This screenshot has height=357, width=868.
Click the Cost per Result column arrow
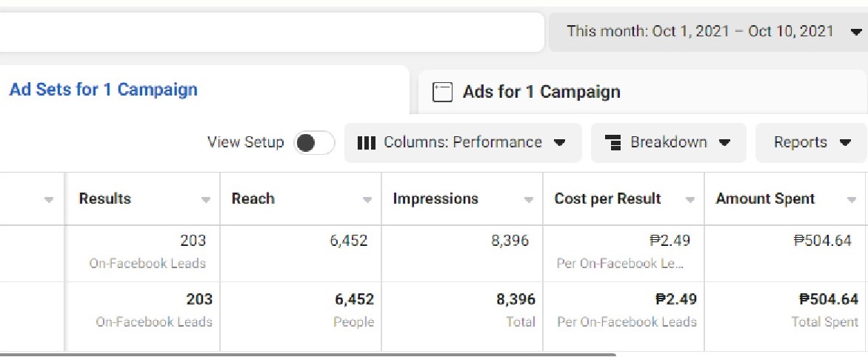tap(690, 200)
